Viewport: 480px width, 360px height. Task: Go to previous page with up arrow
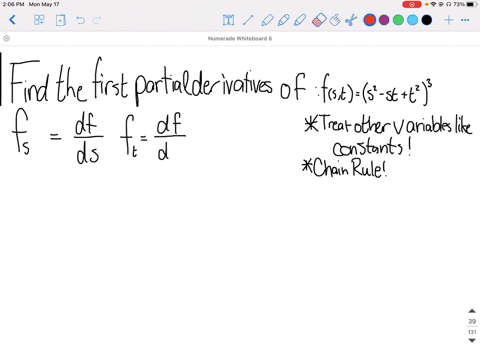point(472,311)
